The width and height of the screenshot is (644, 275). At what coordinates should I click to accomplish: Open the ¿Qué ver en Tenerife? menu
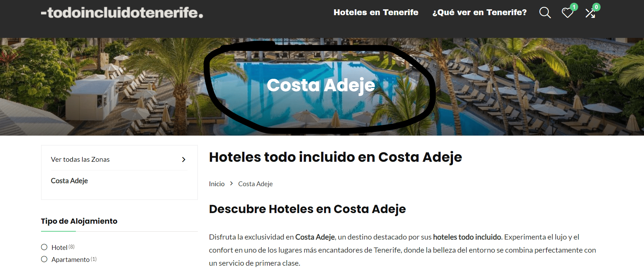[x=480, y=12]
